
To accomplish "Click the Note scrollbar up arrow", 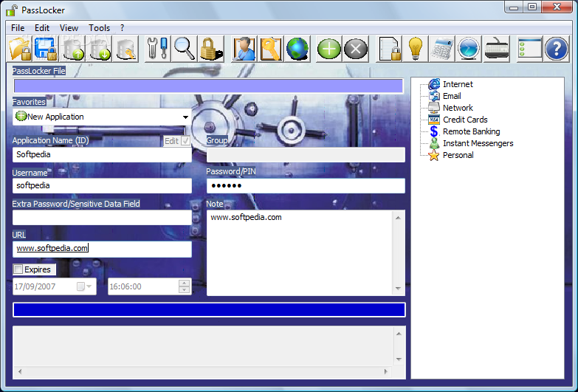I will (x=398, y=218).
